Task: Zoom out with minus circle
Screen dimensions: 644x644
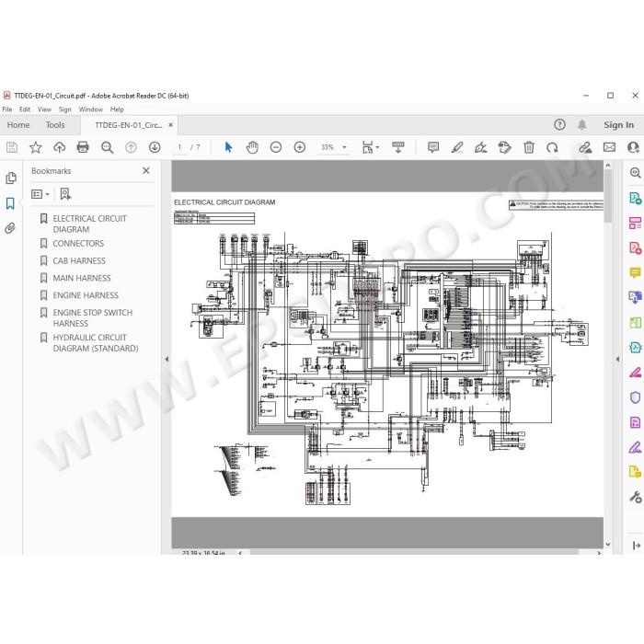Action: point(276,147)
